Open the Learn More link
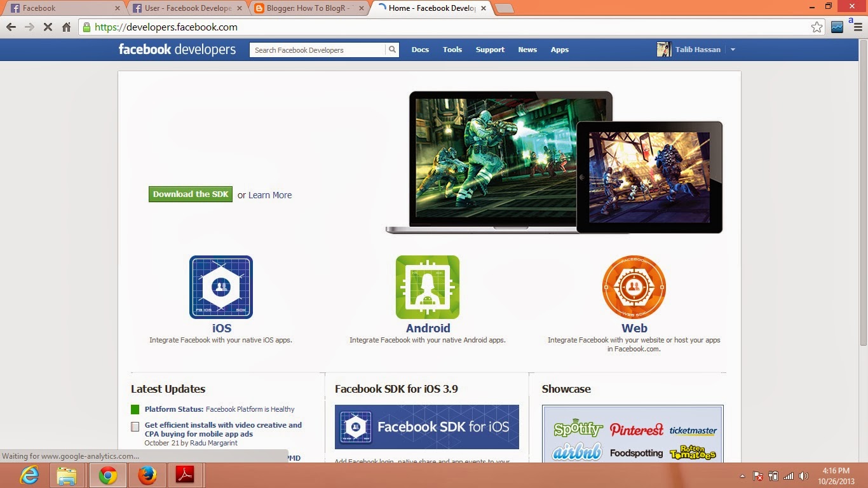 (269, 194)
